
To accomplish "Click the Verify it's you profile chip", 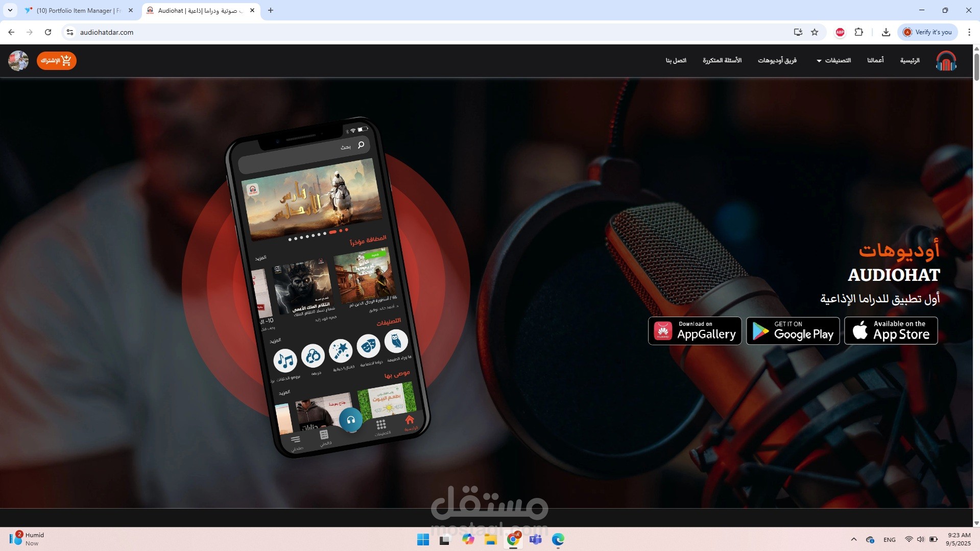I will click(x=927, y=32).
